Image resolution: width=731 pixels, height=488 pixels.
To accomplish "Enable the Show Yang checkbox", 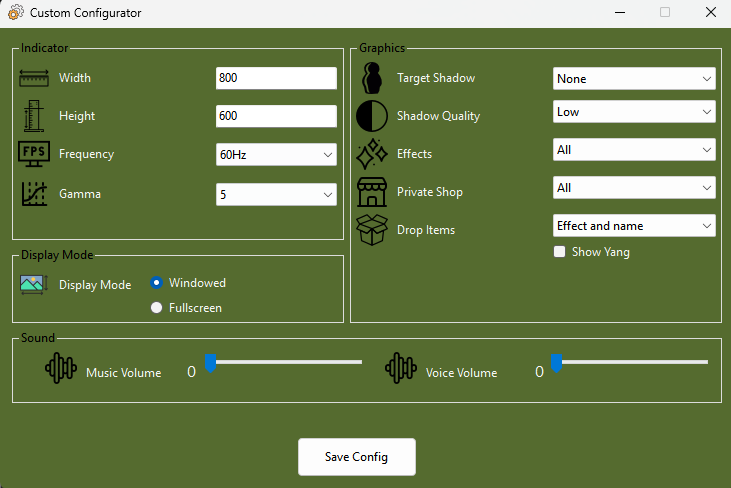I will pos(560,252).
